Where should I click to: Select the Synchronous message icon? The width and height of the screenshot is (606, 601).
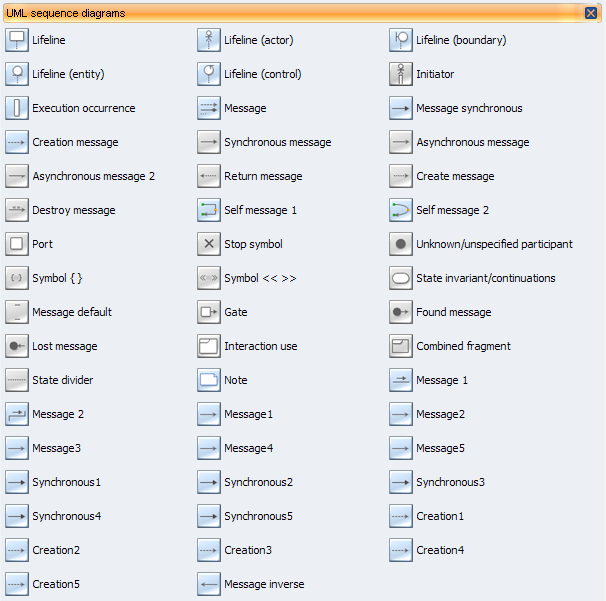[x=209, y=142]
